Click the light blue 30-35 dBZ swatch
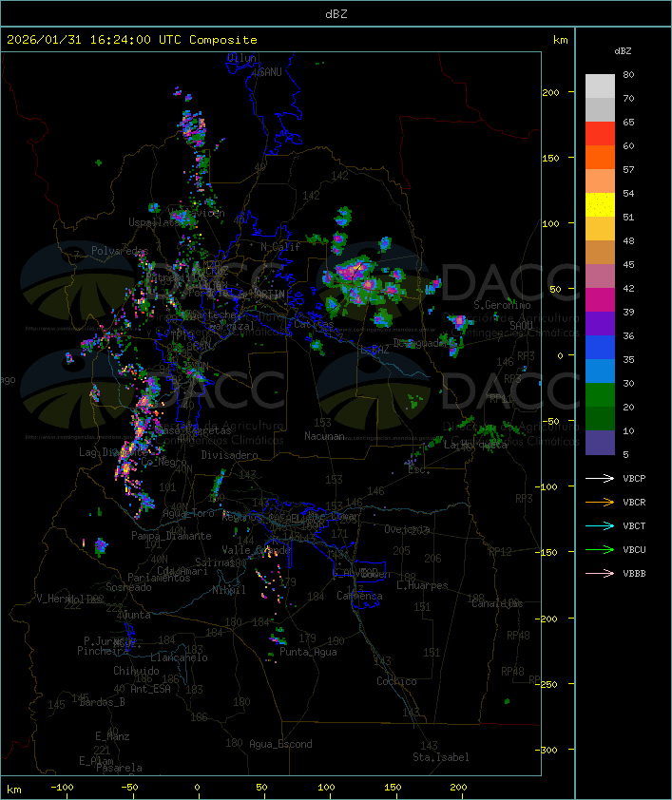672x800 pixels. click(600, 371)
